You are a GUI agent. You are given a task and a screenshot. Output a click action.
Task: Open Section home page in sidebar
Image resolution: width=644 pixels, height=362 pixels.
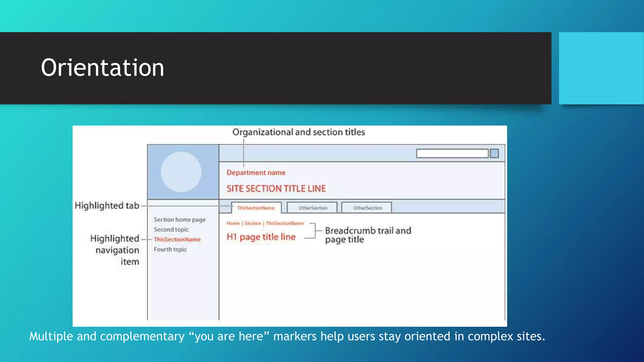pyautogui.click(x=180, y=220)
